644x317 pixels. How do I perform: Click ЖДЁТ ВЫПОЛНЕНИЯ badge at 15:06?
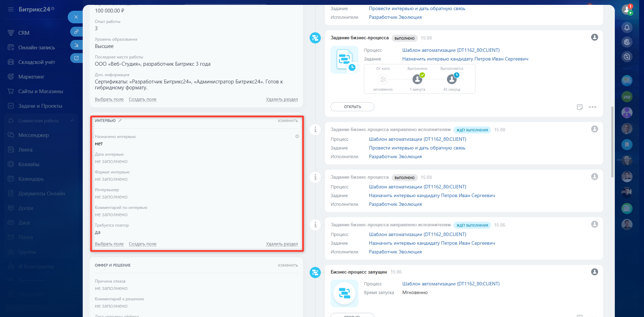pyautogui.click(x=472, y=225)
